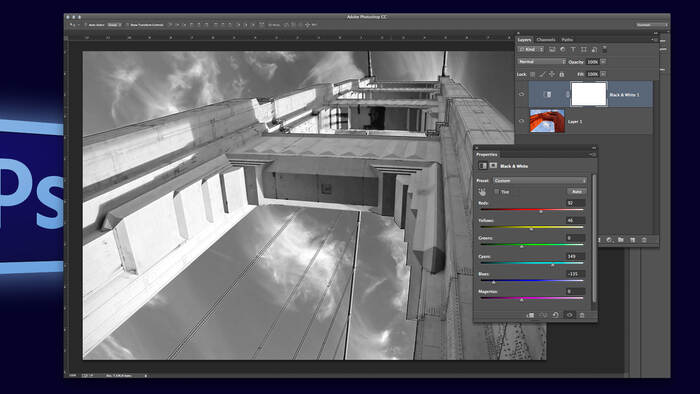Click the Magentas slider track
The width and height of the screenshot is (700, 394).
531,298
